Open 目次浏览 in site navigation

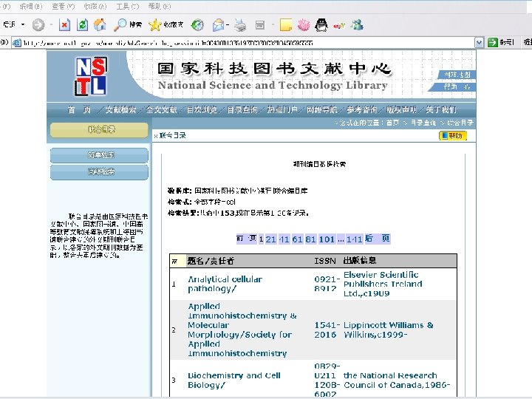pyautogui.click(x=202, y=109)
